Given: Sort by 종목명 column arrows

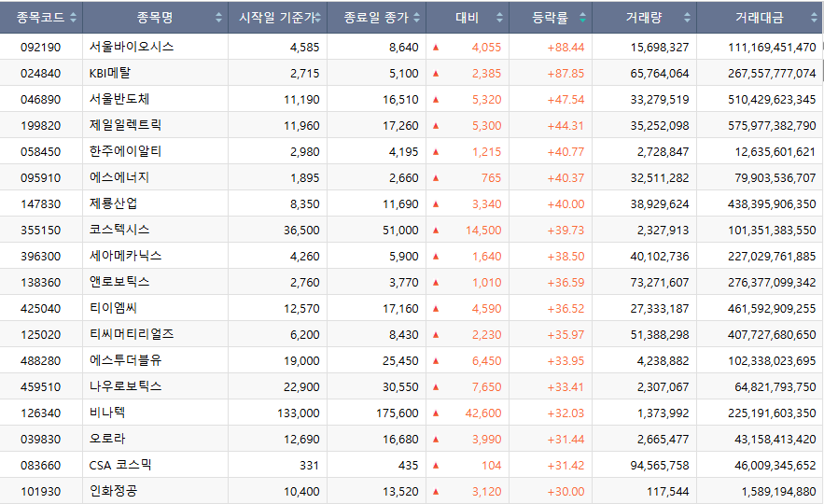Looking at the screenshot, I should coord(218,18).
